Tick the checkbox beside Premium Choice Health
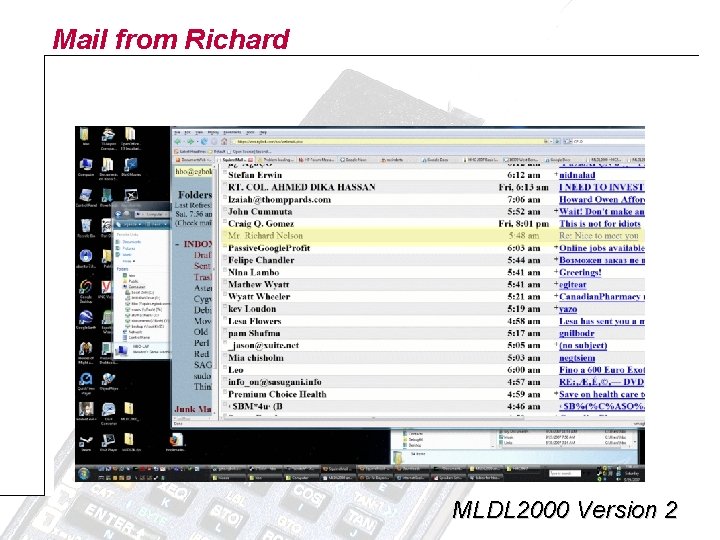720x540 pixels. pyautogui.click(x=225, y=394)
